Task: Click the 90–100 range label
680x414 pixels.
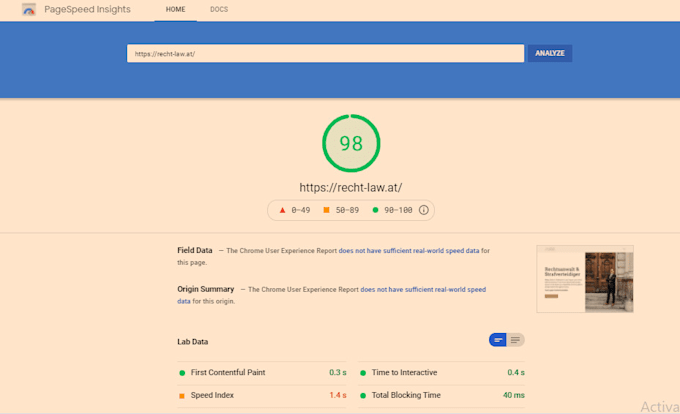Action: [x=398, y=210]
